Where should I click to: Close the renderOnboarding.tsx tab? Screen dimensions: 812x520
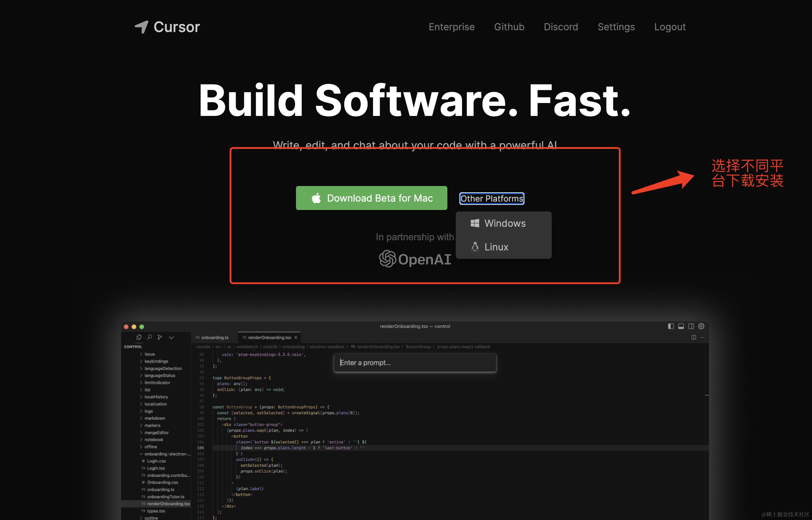tap(296, 337)
